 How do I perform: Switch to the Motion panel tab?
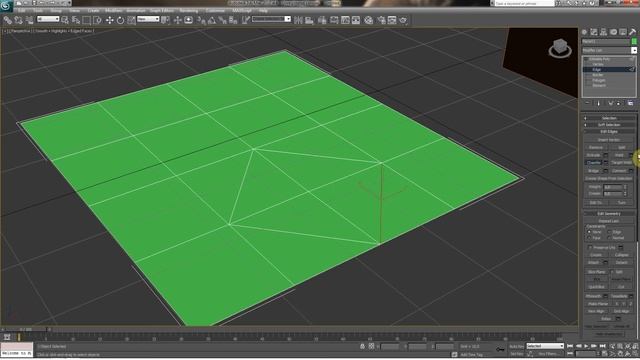tap(613, 32)
